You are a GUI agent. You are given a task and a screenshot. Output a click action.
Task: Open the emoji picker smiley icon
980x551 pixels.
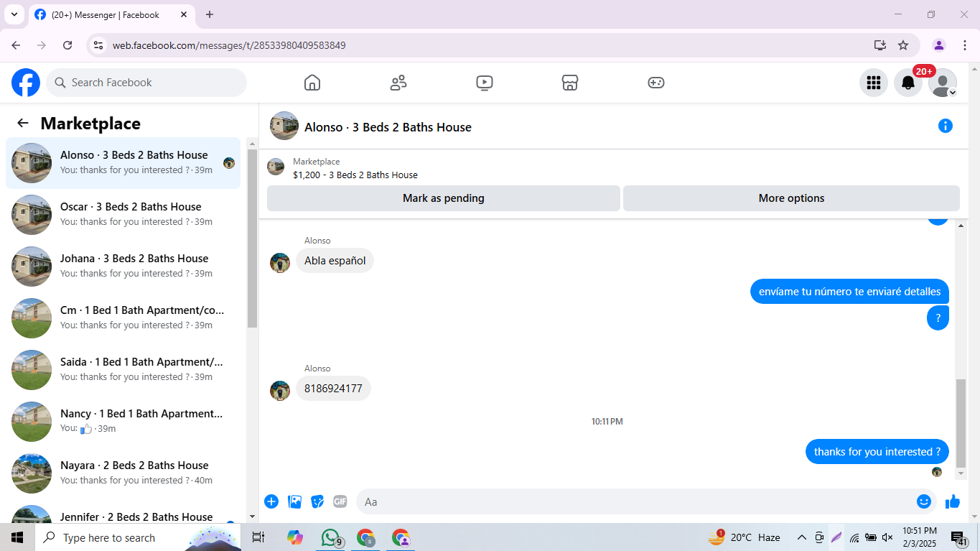click(x=924, y=501)
